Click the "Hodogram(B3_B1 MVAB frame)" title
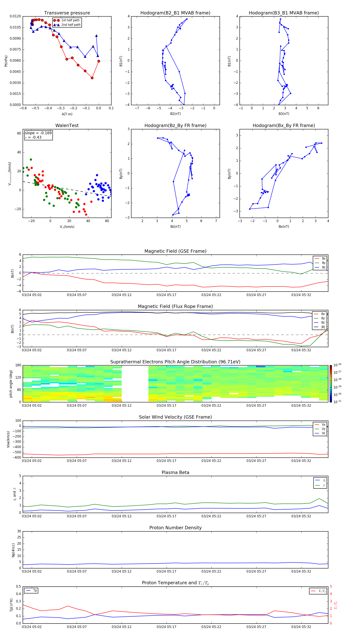This screenshot has height=644, width=351. tap(284, 13)
